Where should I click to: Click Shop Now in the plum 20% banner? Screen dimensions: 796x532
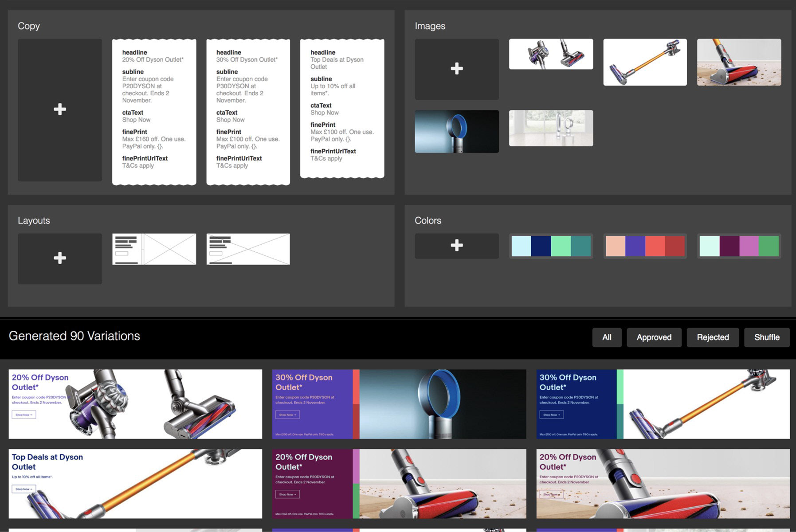pyautogui.click(x=287, y=494)
